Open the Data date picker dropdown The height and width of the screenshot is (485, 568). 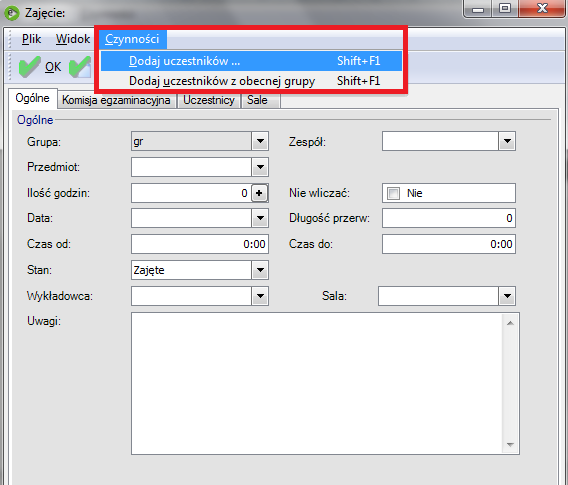[260, 218]
